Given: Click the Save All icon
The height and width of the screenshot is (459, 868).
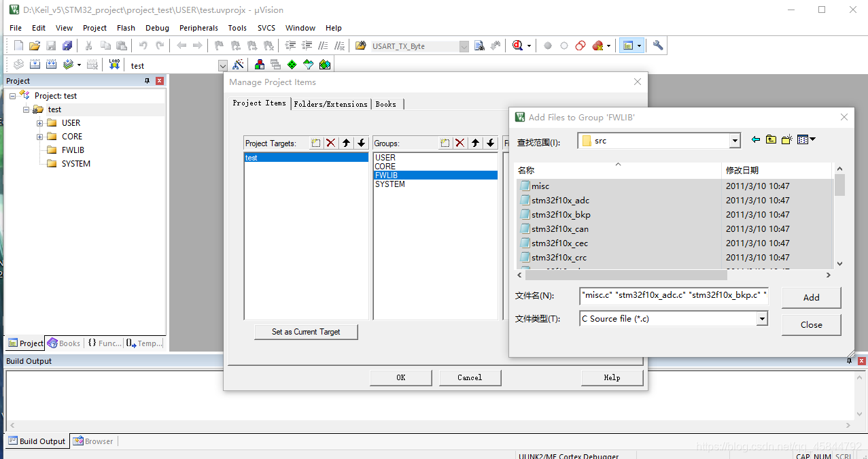Looking at the screenshot, I should click(x=67, y=46).
